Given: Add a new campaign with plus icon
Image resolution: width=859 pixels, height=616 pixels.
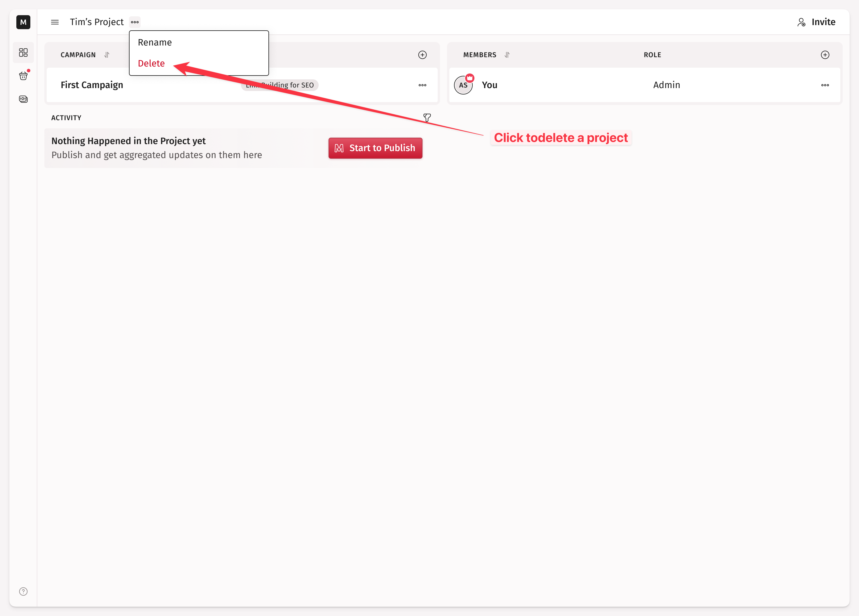Looking at the screenshot, I should (x=422, y=55).
